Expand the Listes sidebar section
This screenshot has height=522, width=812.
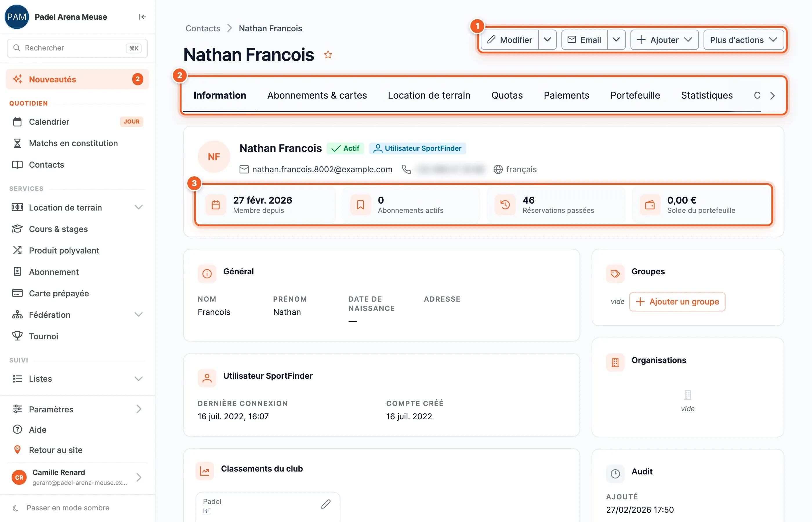138,379
